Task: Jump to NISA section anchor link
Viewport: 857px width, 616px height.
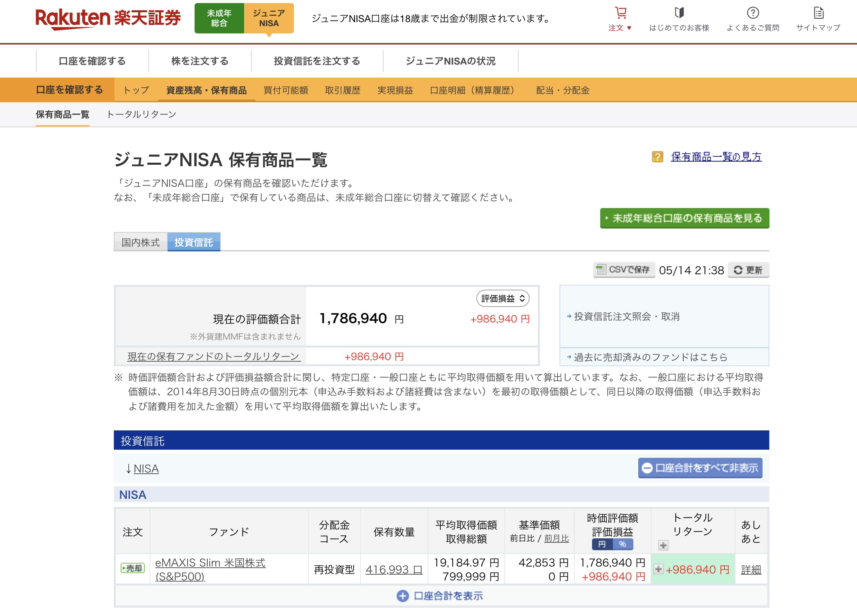Action: click(x=146, y=468)
